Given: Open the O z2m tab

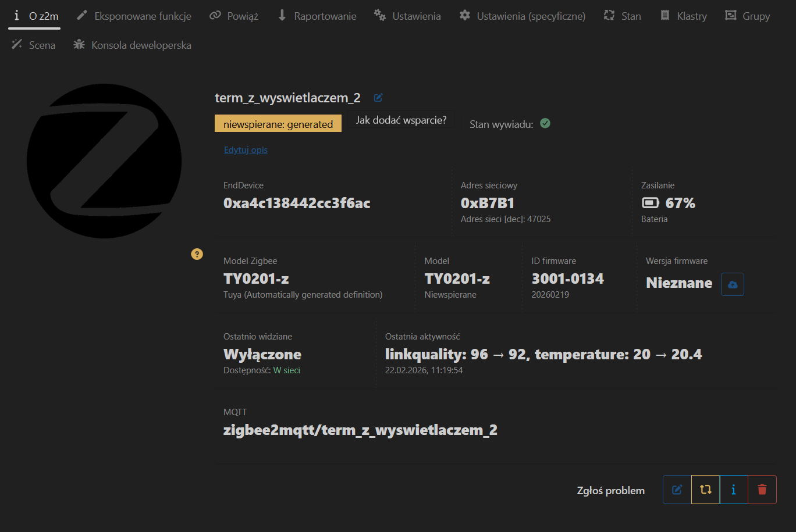Looking at the screenshot, I should [x=34, y=16].
